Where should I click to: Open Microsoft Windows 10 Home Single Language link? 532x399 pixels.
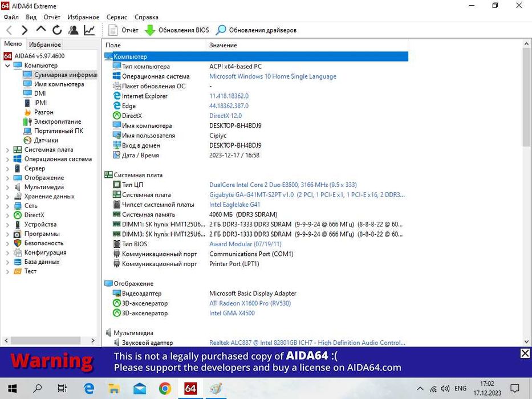click(x=273, y=76)
